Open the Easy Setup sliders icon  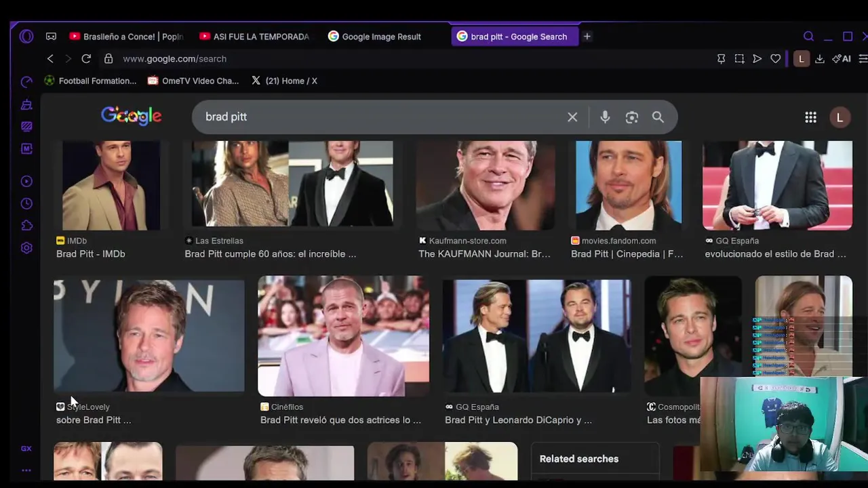863,59
